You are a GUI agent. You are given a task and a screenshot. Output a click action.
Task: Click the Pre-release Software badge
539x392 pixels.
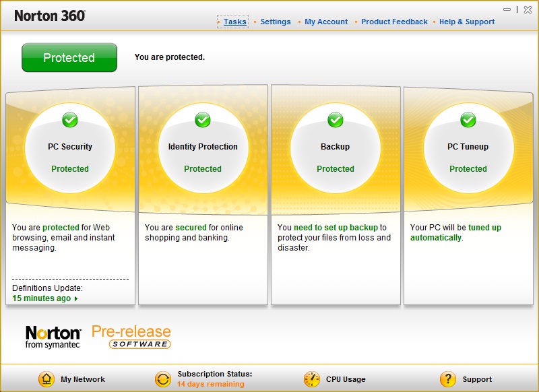[x=131, y=337]
